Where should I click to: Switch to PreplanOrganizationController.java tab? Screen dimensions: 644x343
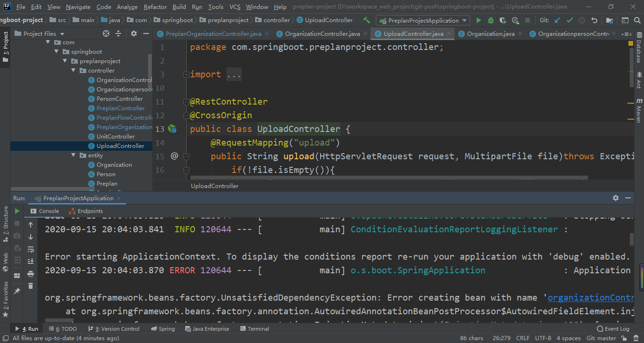pyautogui.click(x=213, y=34)
